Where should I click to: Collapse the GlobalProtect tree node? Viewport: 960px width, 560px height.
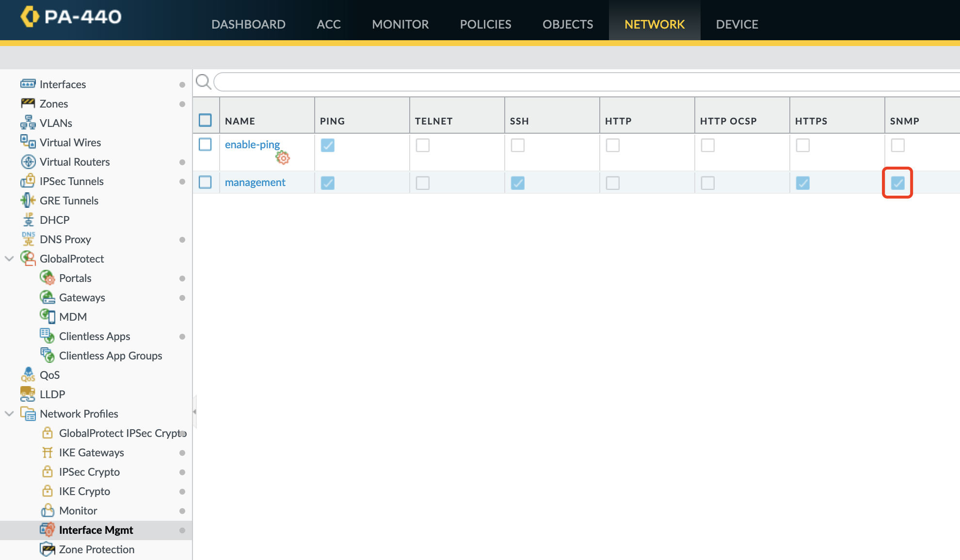tap(9, 259)
